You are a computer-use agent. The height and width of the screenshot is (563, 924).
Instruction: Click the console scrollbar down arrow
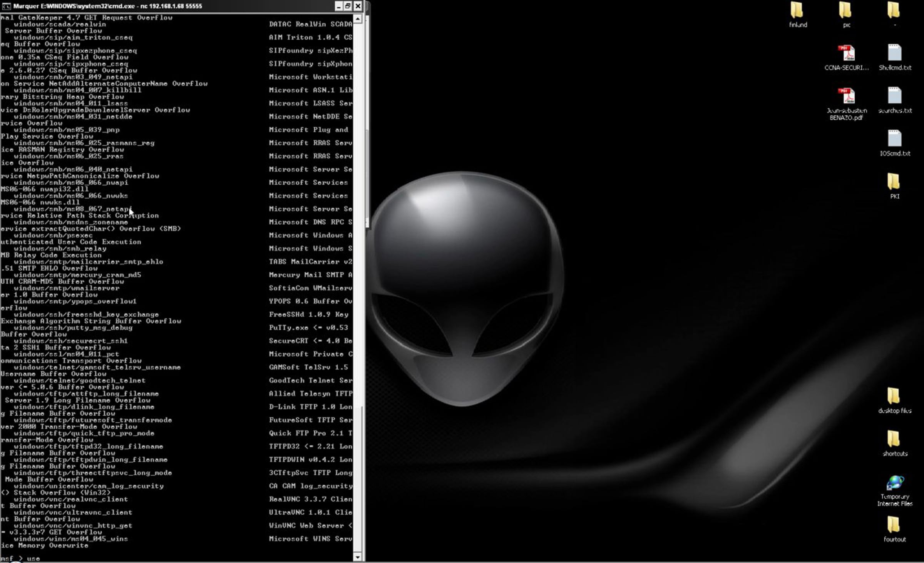click(358, 557)
